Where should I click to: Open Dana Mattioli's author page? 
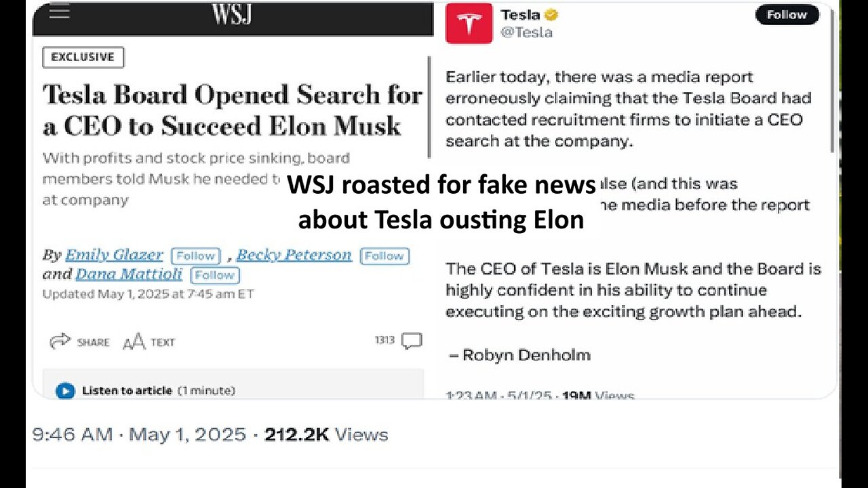[129, 274]
